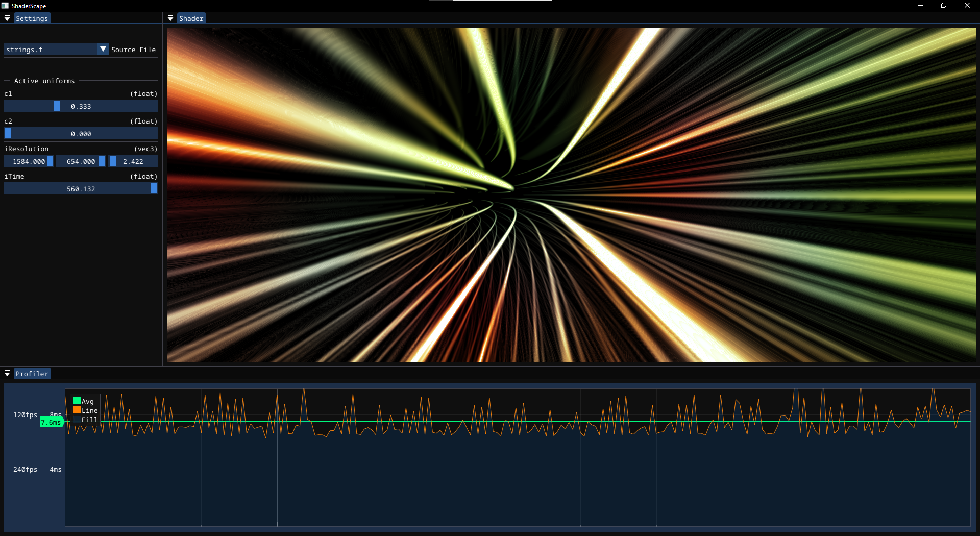This screenshot has height=536, width=980.
Task: Switch to the Shader tab
Action: [x=191, y=18]
